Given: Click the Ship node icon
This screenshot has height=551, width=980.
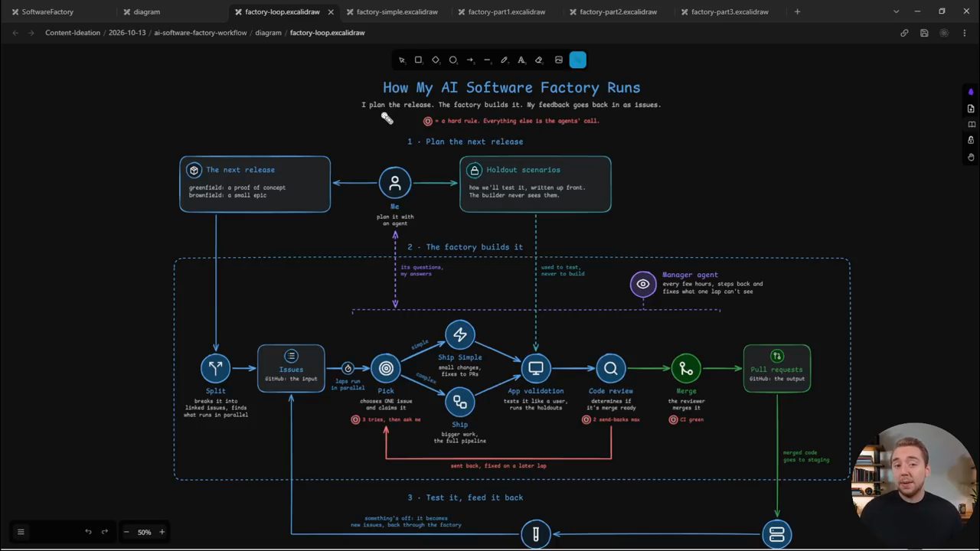Looking at the screenshot, I should pos(460,402).
